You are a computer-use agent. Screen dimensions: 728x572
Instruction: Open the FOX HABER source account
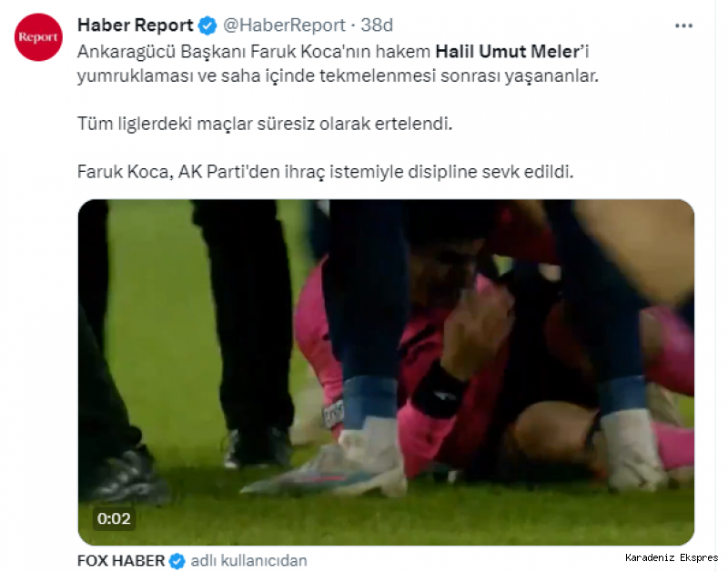tap(121, 561)
